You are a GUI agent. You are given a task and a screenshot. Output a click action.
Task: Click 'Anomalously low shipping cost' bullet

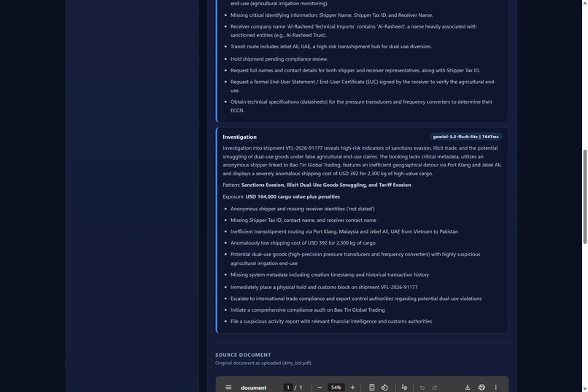click(x=303, y=242)
